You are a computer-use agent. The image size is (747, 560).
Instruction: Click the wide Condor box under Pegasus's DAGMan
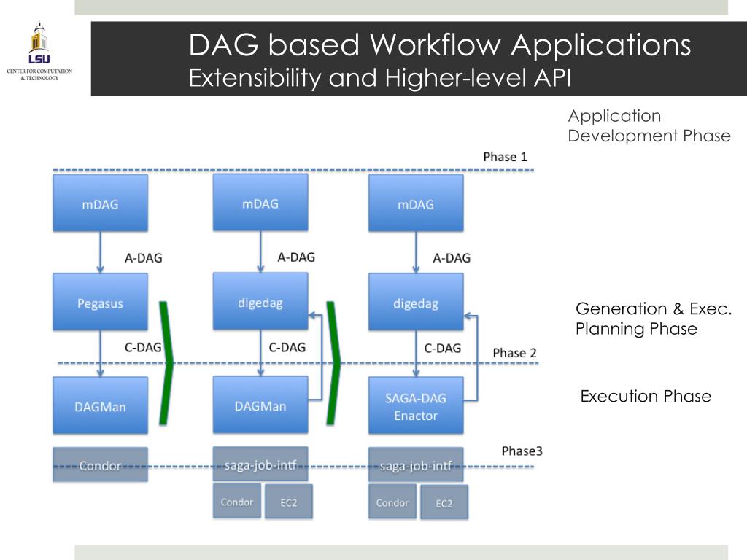tap(100, 464)
